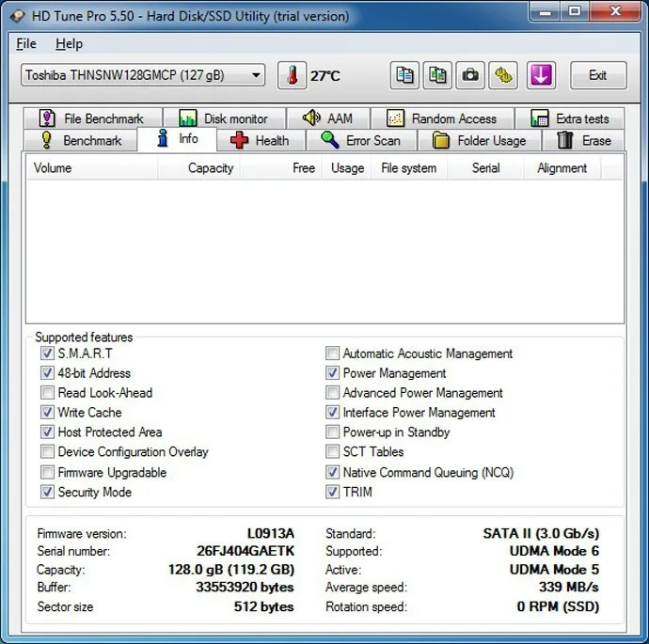Image resolution: width=649 pixels, height=644 pixels.
Task: Sort by the File system column header
Action: coord(408,168)
